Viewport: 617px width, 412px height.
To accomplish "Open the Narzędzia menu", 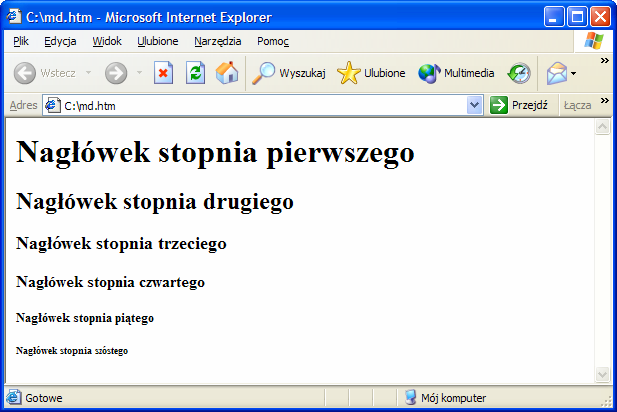I will point(218,41).
